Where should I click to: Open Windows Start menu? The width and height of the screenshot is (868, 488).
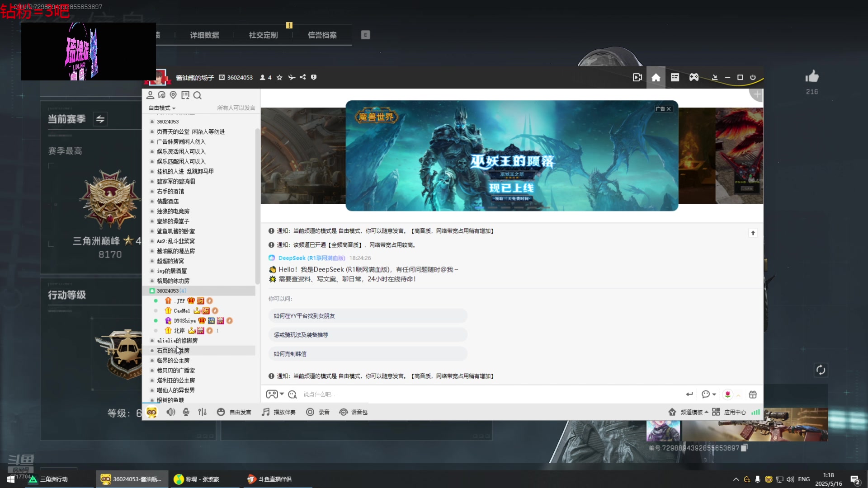pos(11,479)
